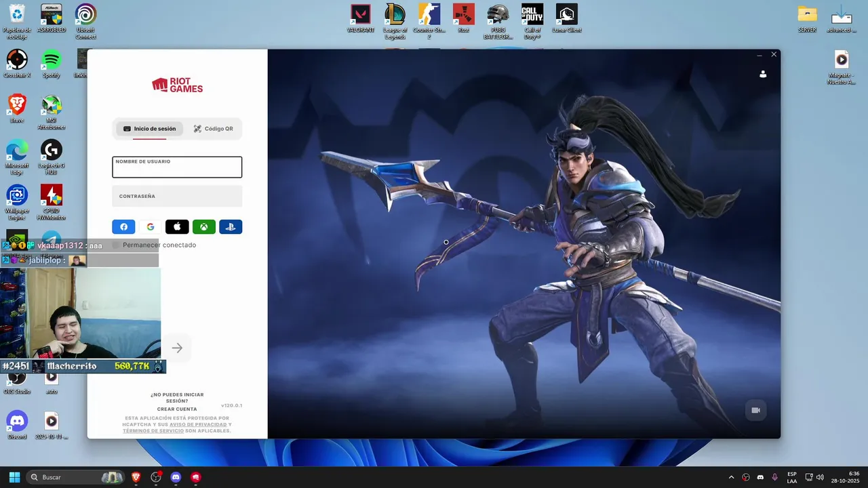Click Crear cuenta link
Viewport: 868px width, 488px height.
coord(177,409)
